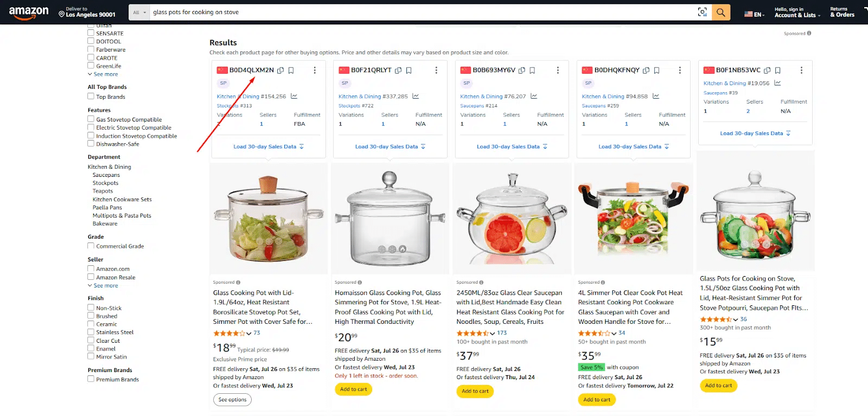The image size is (868, 416).
Task: Select the Stockpots department
Action: [105, 183]
